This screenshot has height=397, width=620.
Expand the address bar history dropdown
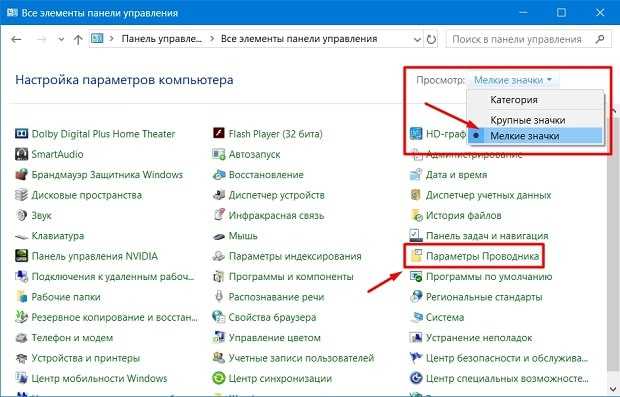[417, 39]
